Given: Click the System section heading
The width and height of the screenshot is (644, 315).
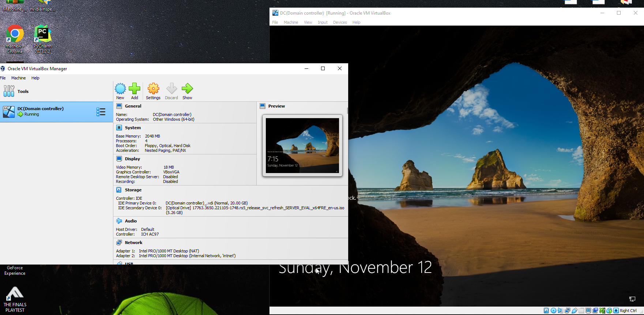Looking at the screenshot, I should coord(133,128).
